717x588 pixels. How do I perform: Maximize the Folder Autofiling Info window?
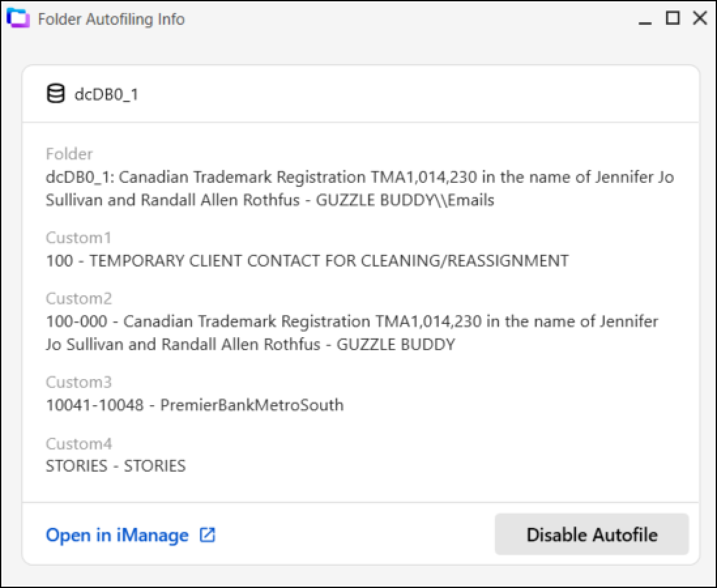[x=673, y=18]
